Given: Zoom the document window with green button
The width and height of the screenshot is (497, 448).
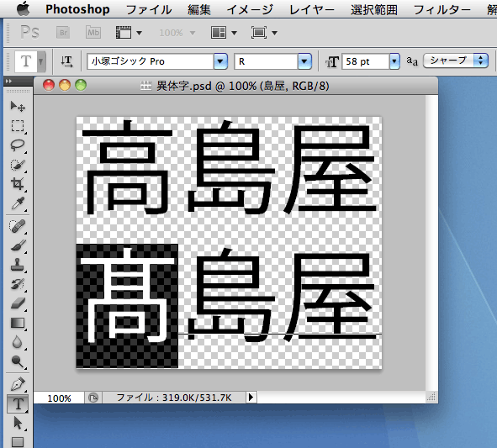Looking at the screenshot, I should (x=81, y=86).
